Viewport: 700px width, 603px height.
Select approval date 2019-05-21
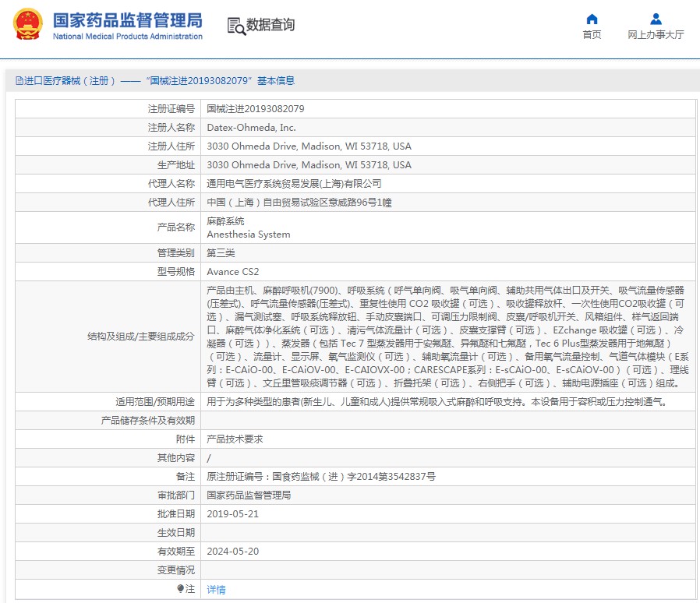point(232,514)
